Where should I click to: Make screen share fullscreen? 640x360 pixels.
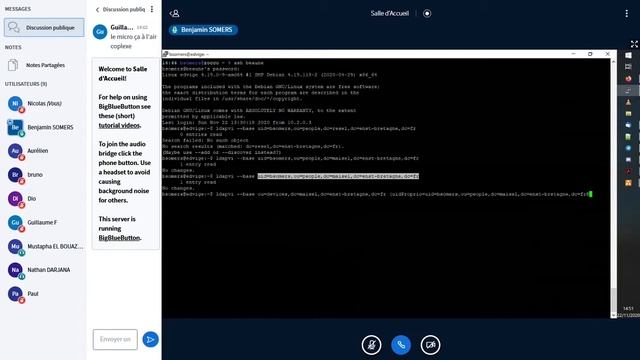click(x=634, y=44)
